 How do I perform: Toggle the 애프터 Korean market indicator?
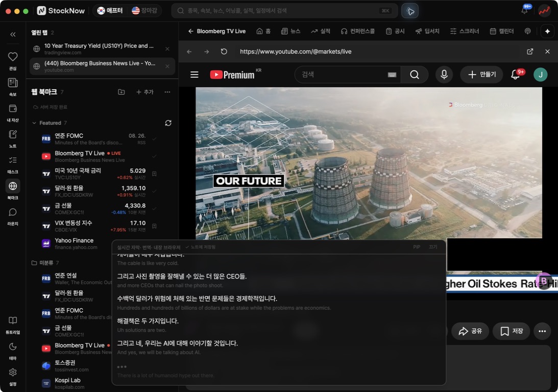tap(110, 11)
